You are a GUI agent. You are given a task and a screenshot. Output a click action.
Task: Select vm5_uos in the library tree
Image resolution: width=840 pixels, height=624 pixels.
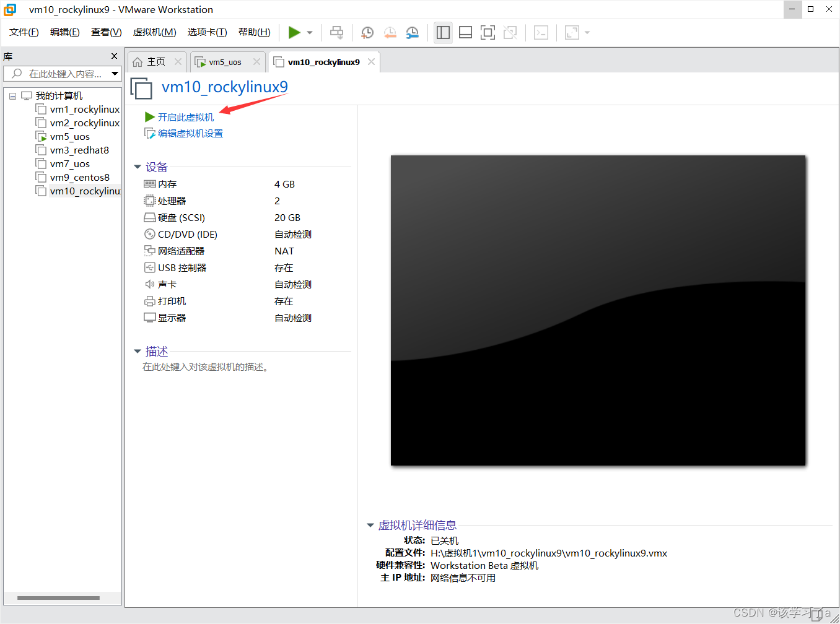coord(63,137)
